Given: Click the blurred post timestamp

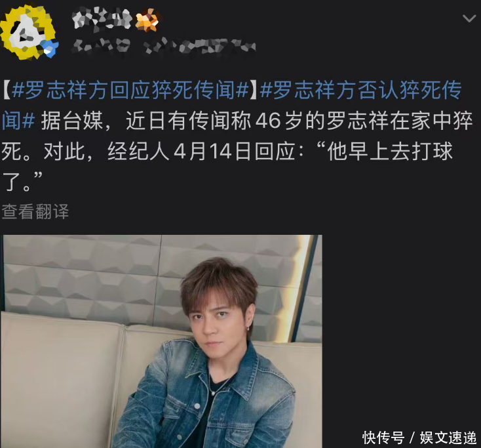Looking at the screenshot, I should (102, 46).
